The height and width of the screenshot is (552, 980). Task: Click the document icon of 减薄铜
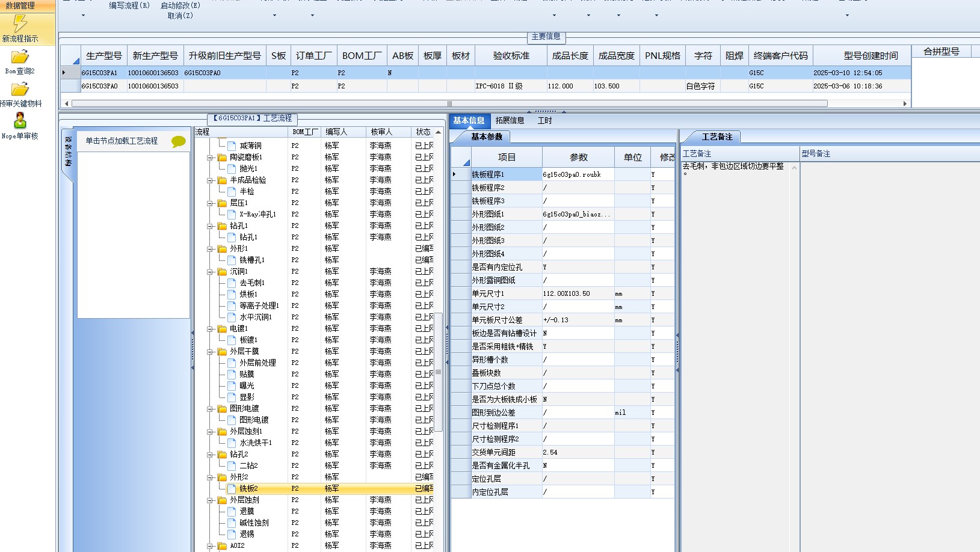(232, 146)
